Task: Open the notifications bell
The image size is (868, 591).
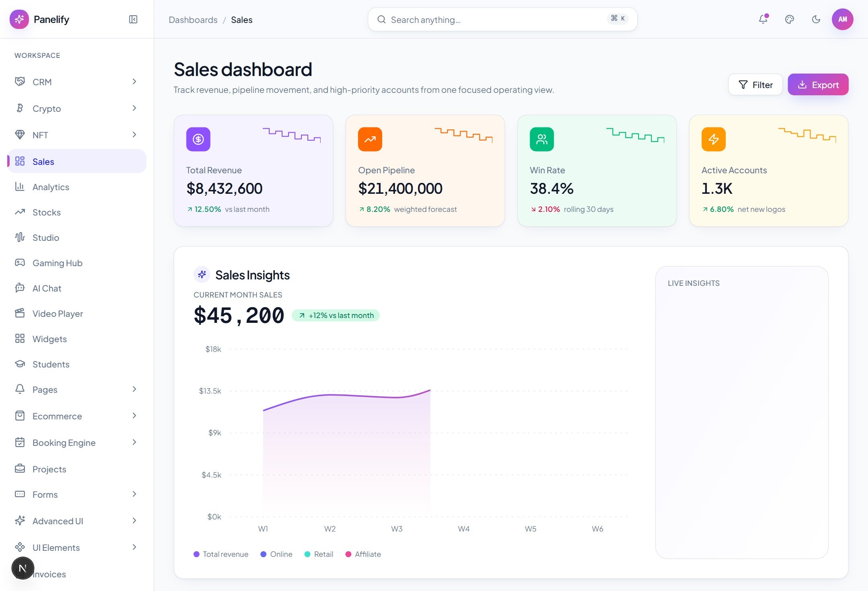Action: point(763,19)
